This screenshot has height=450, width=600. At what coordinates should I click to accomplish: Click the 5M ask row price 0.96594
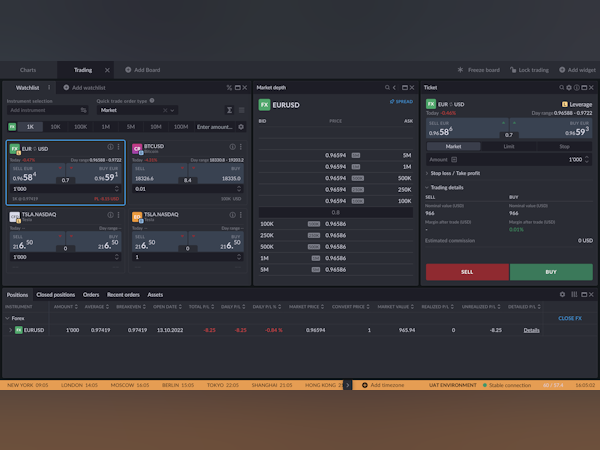[x=336, y=155]
